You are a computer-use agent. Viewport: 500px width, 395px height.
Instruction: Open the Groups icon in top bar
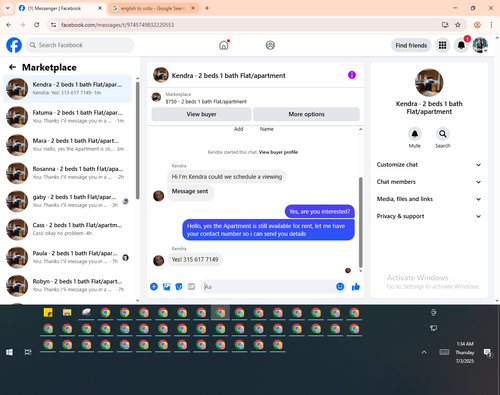pyautogui.click(x=270, y=45)
